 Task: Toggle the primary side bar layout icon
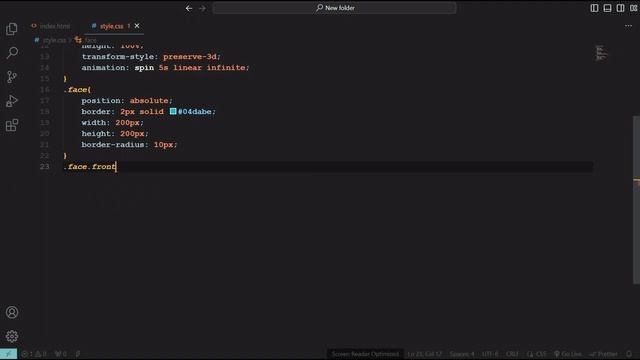(x=594, y=8)
